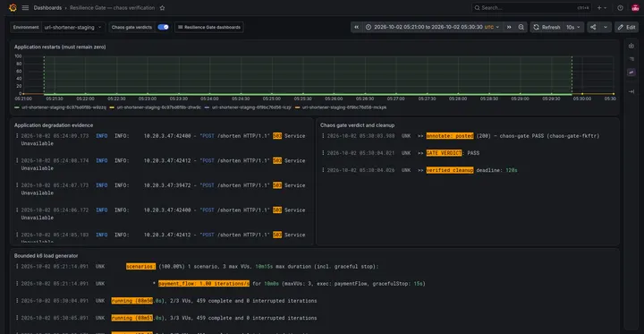
Task: Open the 10s refresh interval dropdown
Action: coord(573,27)
